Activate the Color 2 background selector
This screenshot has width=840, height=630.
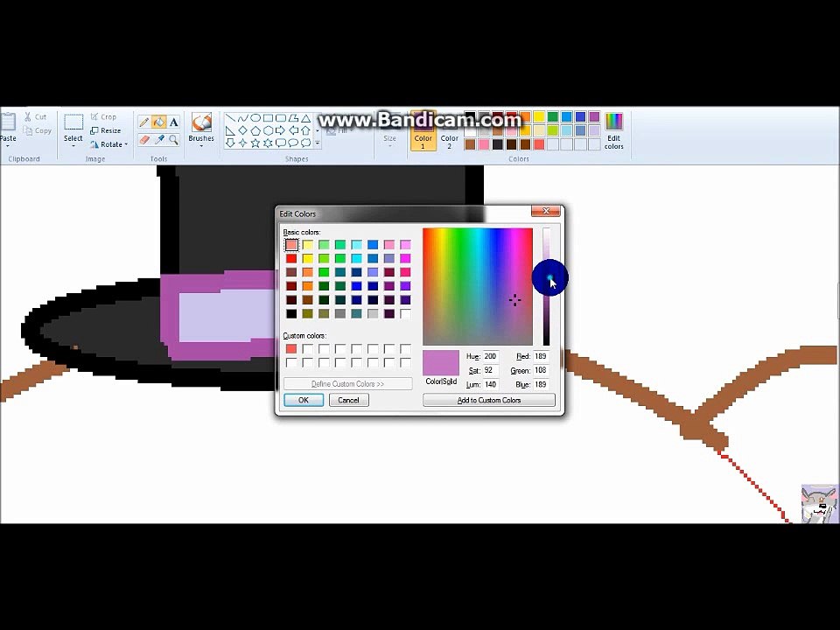[x=450, y=131]
